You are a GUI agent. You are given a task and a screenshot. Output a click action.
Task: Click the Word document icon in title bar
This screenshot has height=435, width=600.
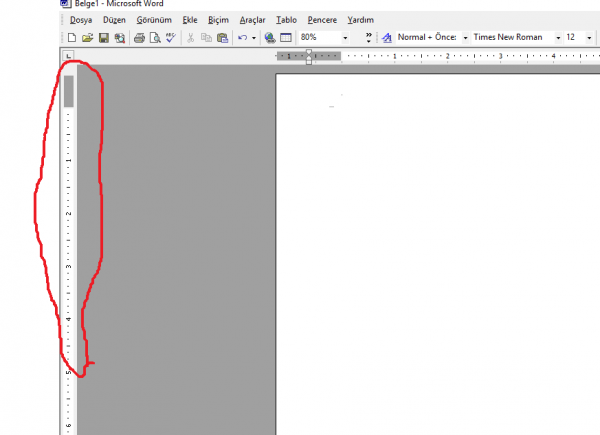click(x=66, y=3)
